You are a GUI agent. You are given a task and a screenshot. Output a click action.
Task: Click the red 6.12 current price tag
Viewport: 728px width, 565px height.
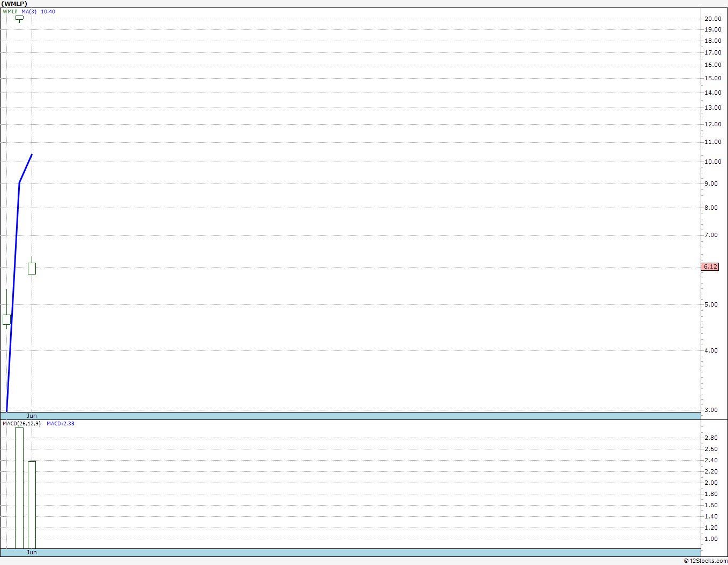pos(710,266)
